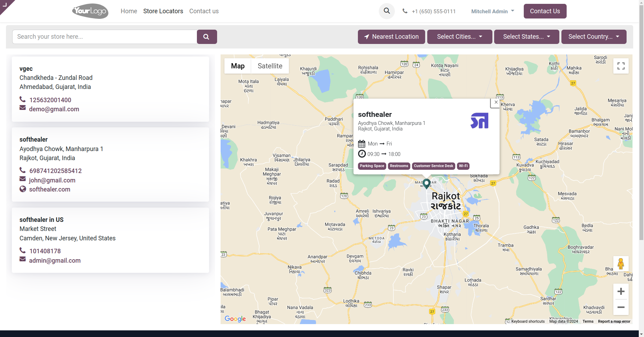Click the calendar icon in the info window
The height and width of the screenshot is (337, 644).
362,144
